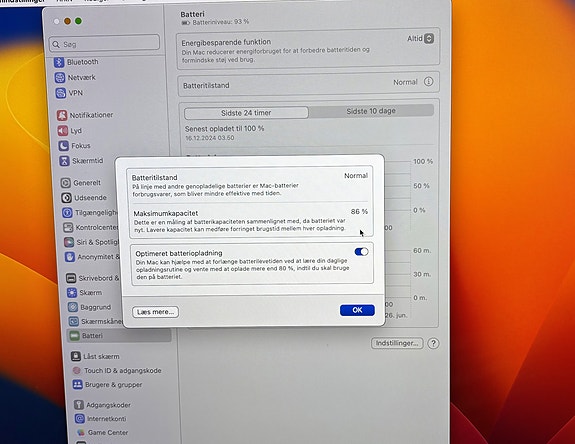The width and height of the screenshot is (575, 444).
Task: Click the Læs mere... button
Action: point(155,312)
